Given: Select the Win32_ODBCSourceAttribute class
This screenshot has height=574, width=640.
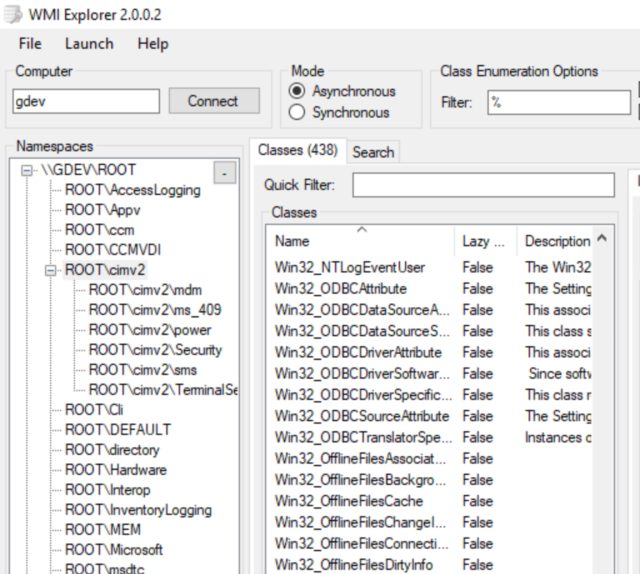Looking at the screenshot, I should click(362, 416).
